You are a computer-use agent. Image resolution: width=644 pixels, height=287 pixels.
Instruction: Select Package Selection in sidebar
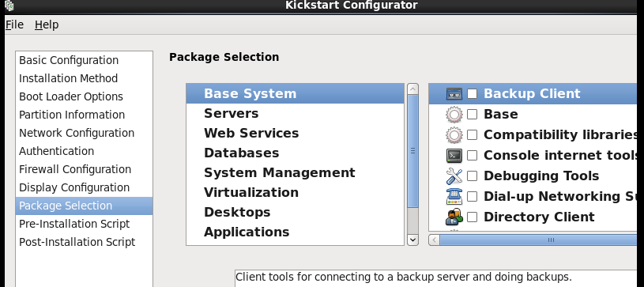tap(84, 206)
